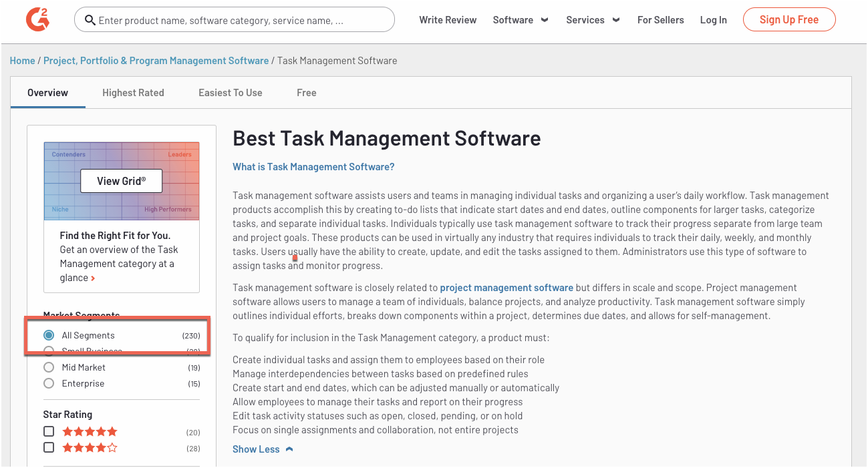The width and height of the screenshot is (868, 468).
Task: Select the Mid Market radio button
Action: pos(49,367)
